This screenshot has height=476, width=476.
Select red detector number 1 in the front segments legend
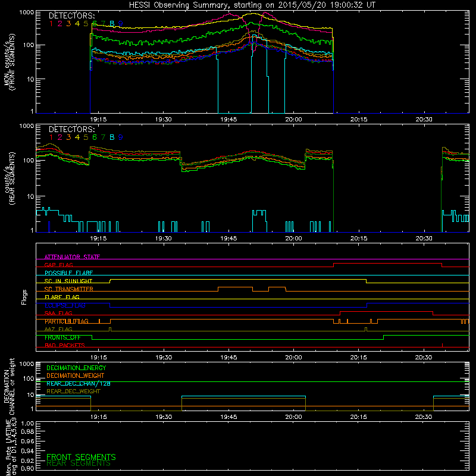click(x=51, y=23)
